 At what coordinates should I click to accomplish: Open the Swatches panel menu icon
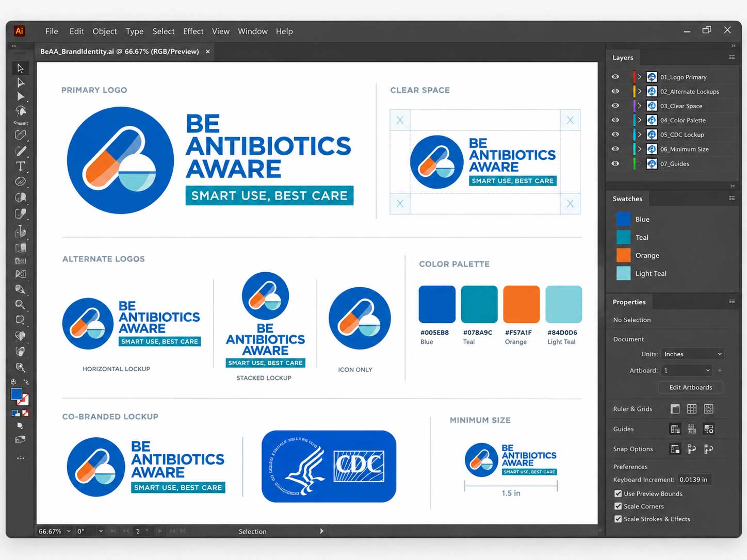coord(732,198)
